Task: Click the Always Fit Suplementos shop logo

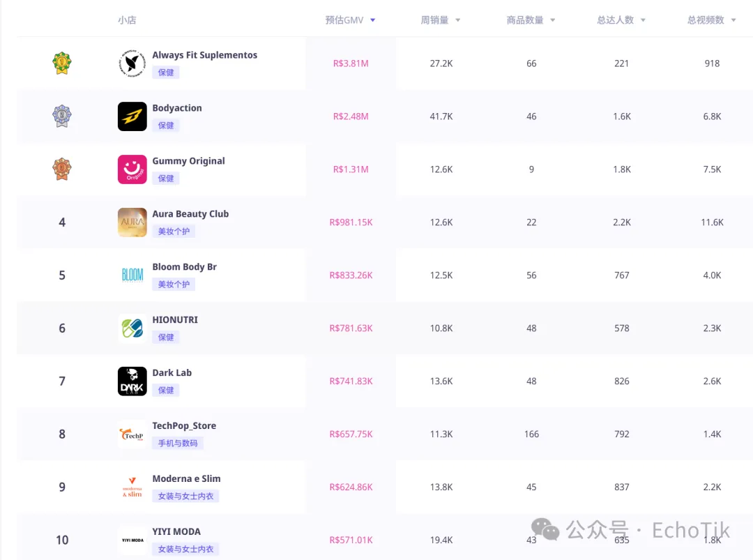Action: [132, 63]
